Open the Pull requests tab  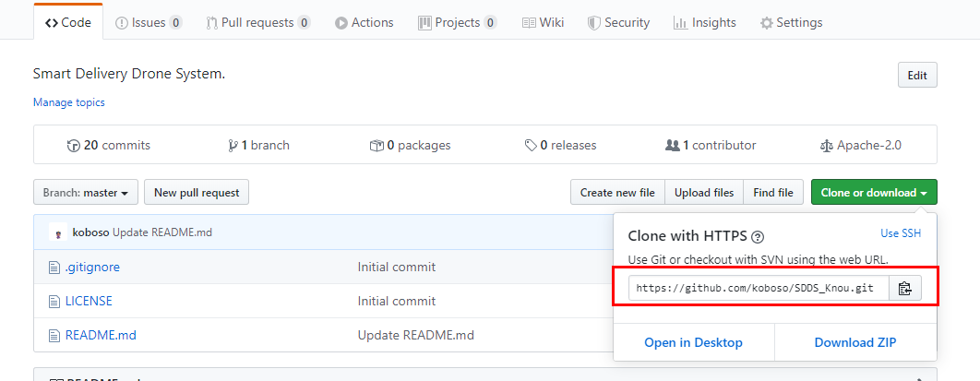click(x=258, y=23)
